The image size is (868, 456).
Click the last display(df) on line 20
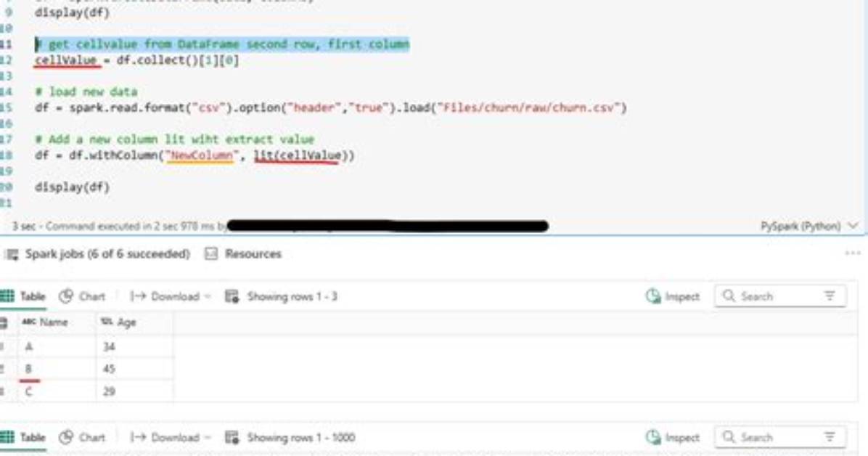(72, 187)
